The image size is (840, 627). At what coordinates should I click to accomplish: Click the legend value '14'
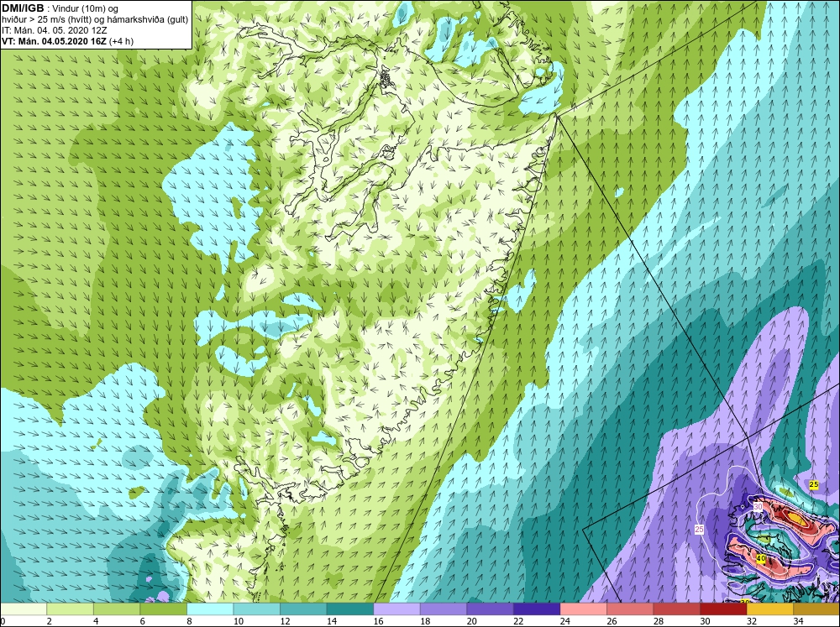pos(332,621)
